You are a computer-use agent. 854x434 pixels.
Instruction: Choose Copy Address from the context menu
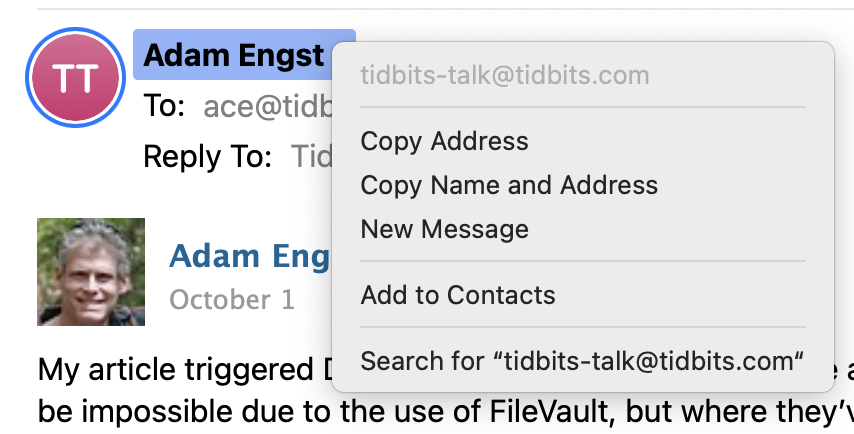[x=444, y=141]
